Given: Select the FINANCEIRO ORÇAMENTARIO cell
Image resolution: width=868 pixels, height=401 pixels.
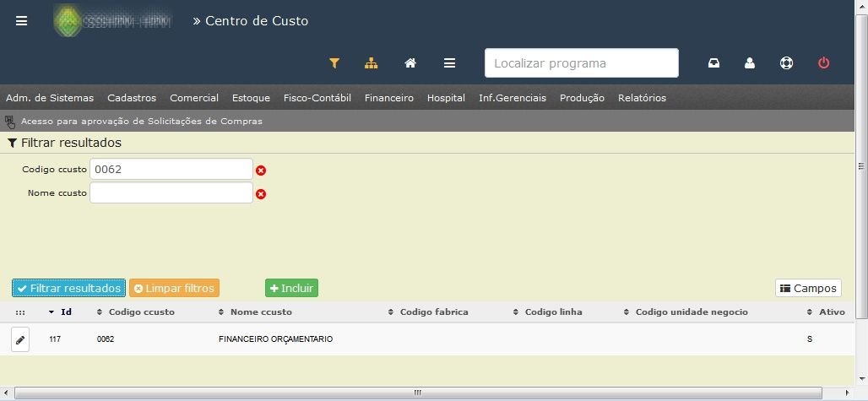Looking at the screenshot, I should [275, 339].
